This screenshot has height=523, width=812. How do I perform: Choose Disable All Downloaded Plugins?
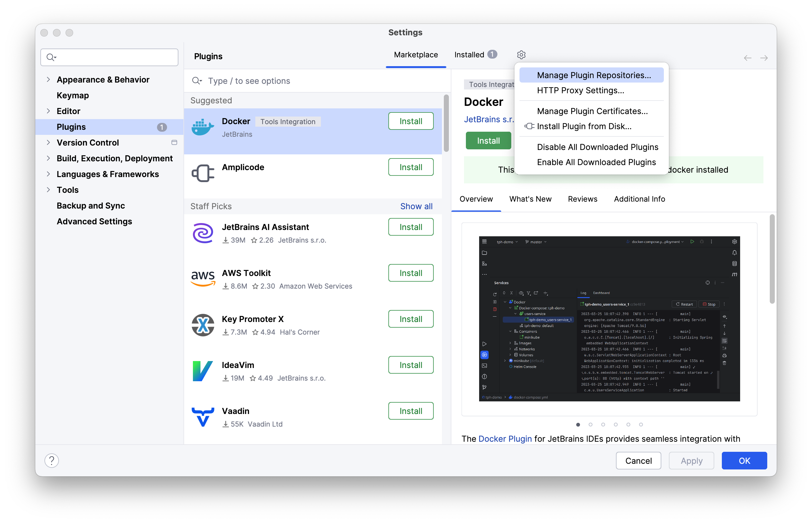[591, 147]
